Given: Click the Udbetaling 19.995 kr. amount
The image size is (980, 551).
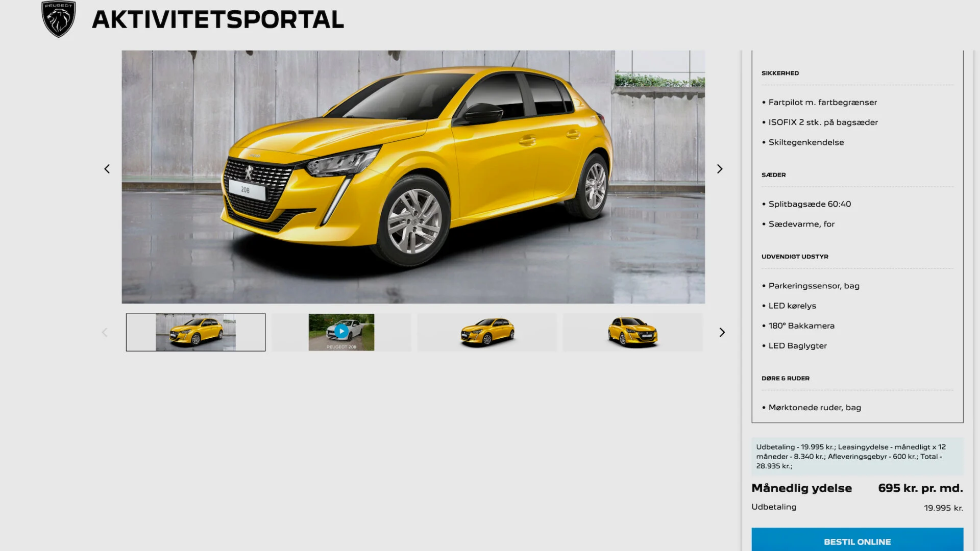Looking at the screenshot, I should (x=943, y=508).
